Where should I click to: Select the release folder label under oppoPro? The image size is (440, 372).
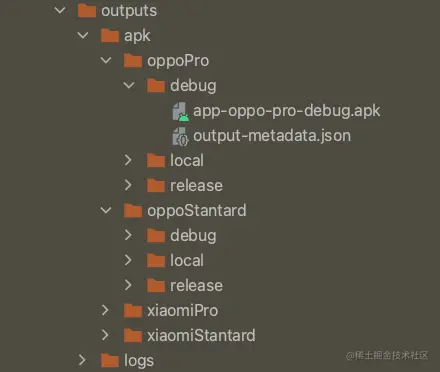click(196, 186)
